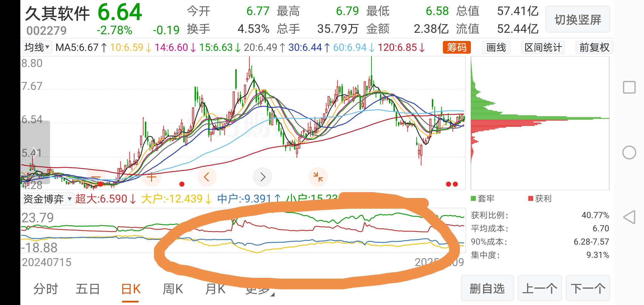
Task: Tap the red 获利 legend swatch
Action: tap(530, 198)
